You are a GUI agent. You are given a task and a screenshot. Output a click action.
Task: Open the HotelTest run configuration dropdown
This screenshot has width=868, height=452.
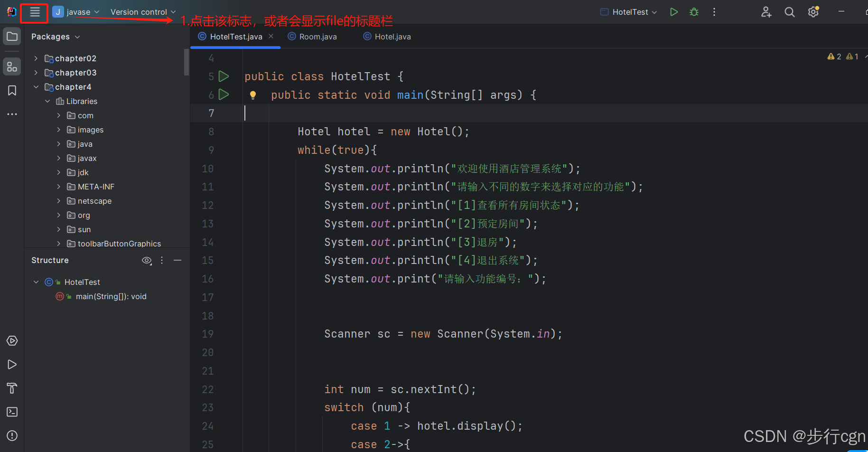coord(629,12)
